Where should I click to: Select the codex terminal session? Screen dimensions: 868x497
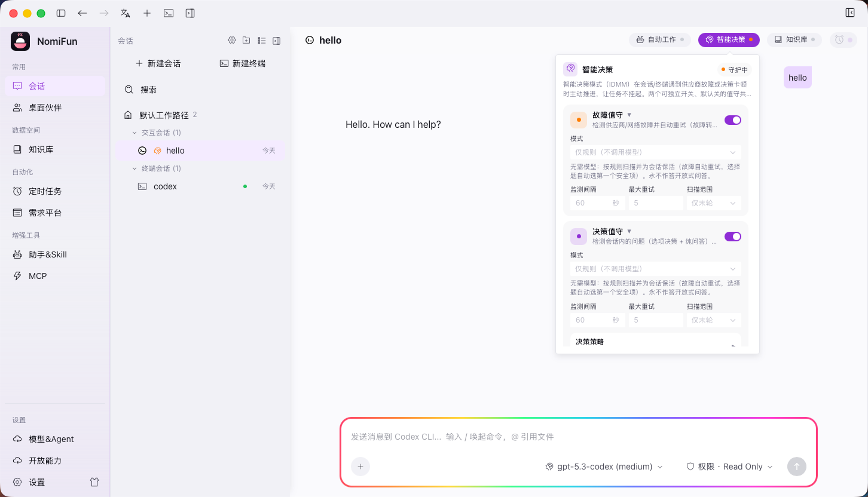tap(200, 186)
